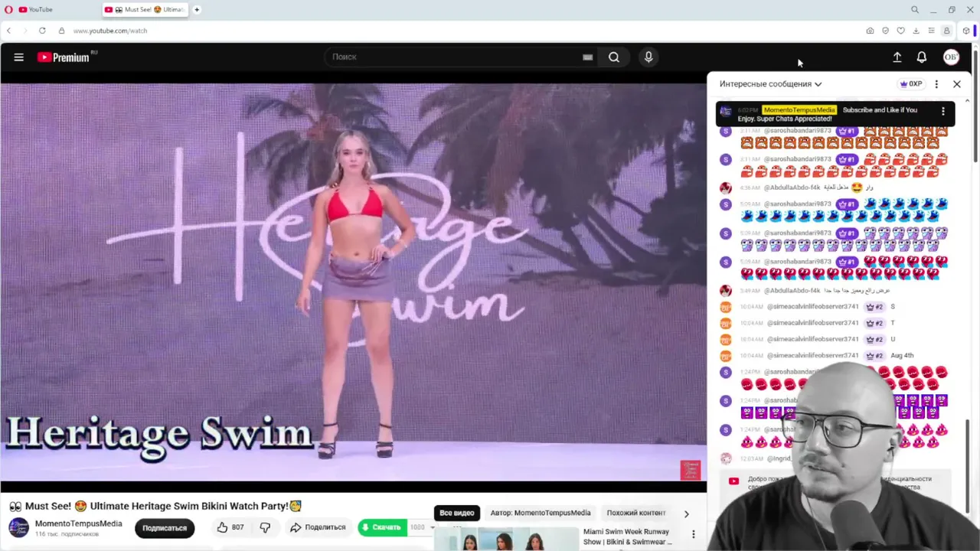Click the 0XP crown badge
This screenshot has height=551, width=980.
[911, 84]
